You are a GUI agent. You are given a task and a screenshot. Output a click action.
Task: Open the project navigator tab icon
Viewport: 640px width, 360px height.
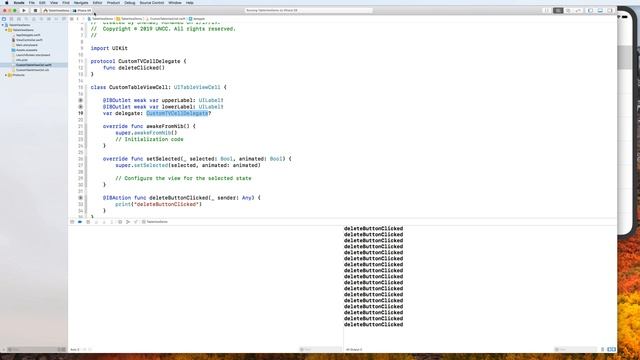click(4, 19)
